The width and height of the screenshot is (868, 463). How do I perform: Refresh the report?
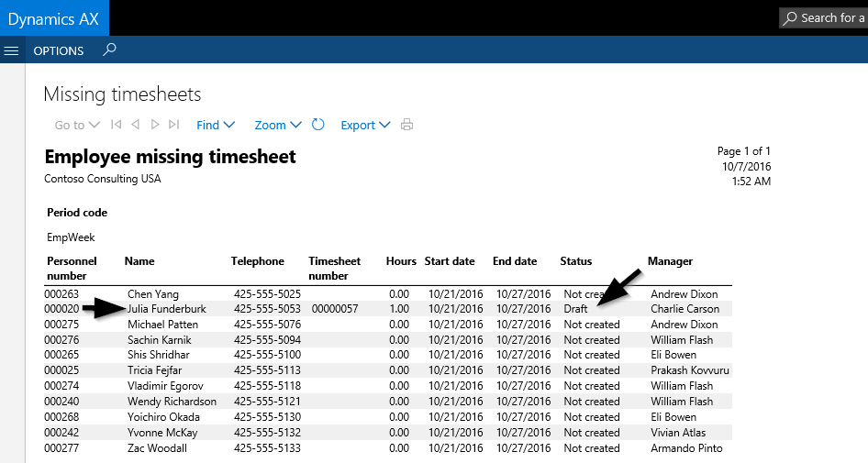click(318, 125)
